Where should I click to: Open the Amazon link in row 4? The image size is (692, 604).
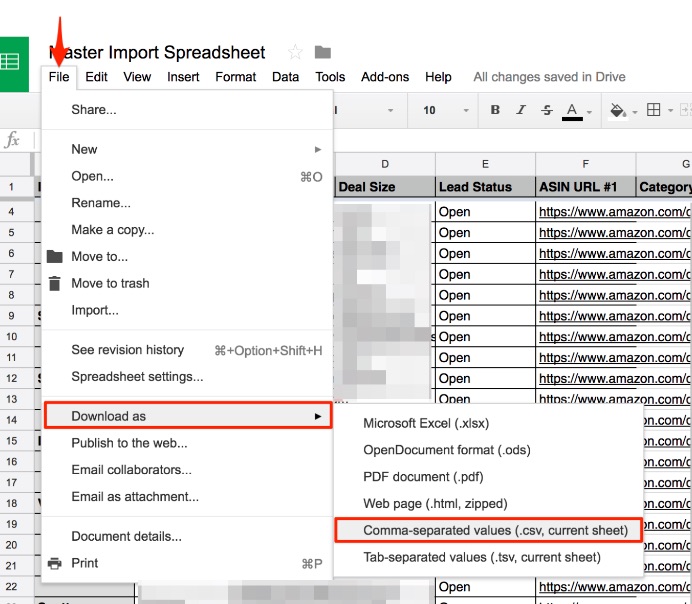[614, 212]
